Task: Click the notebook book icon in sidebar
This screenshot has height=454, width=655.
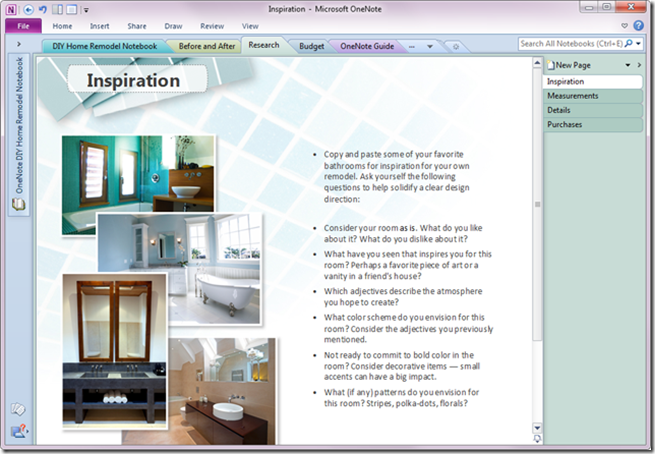Action: click(x=18, y=204)
